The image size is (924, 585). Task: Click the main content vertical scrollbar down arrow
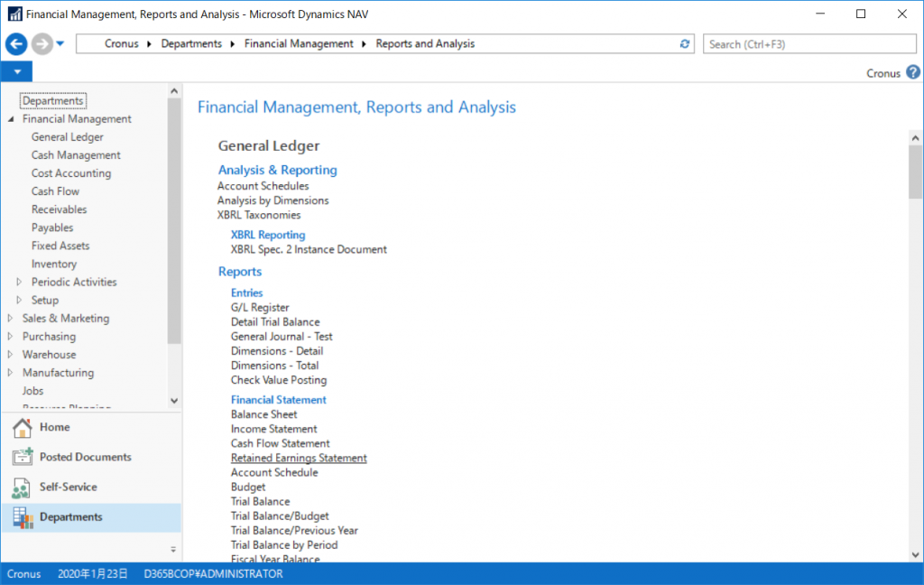(x=915, y=554)
